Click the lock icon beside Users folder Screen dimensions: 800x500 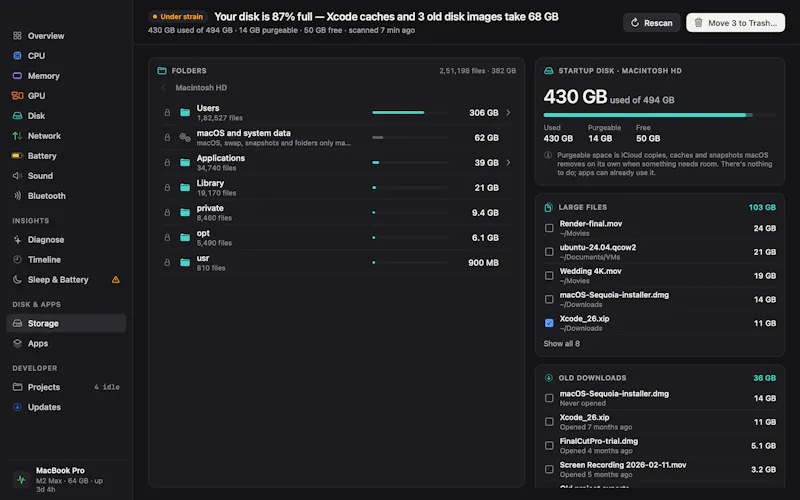click(167, 112)
